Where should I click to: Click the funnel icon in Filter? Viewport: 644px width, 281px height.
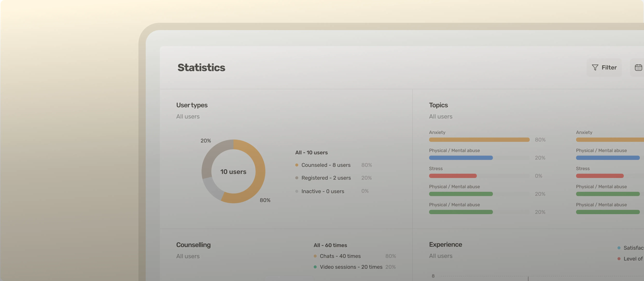(595, 68)
